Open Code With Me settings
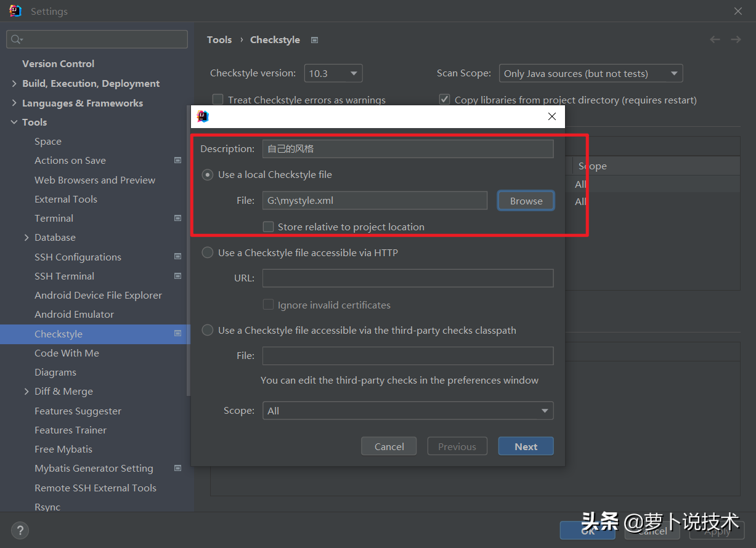 (67, 353)
